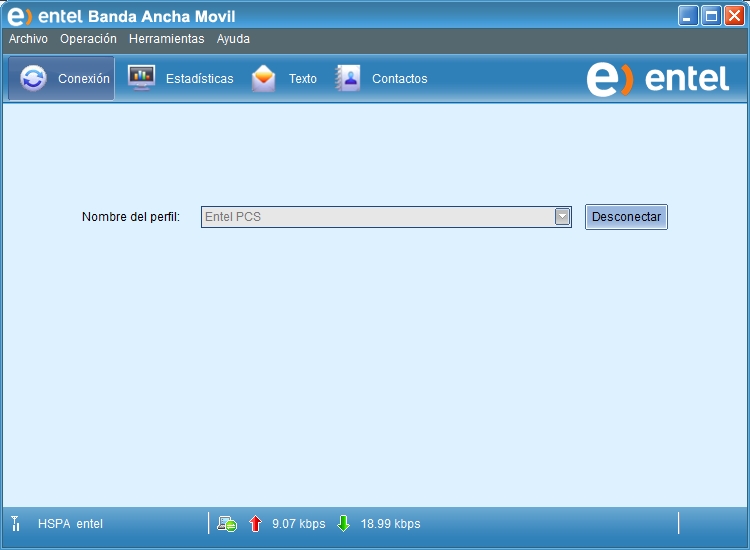
Task: Click the 18.99 kbps download speed
Action: click(x=390, y=524)
